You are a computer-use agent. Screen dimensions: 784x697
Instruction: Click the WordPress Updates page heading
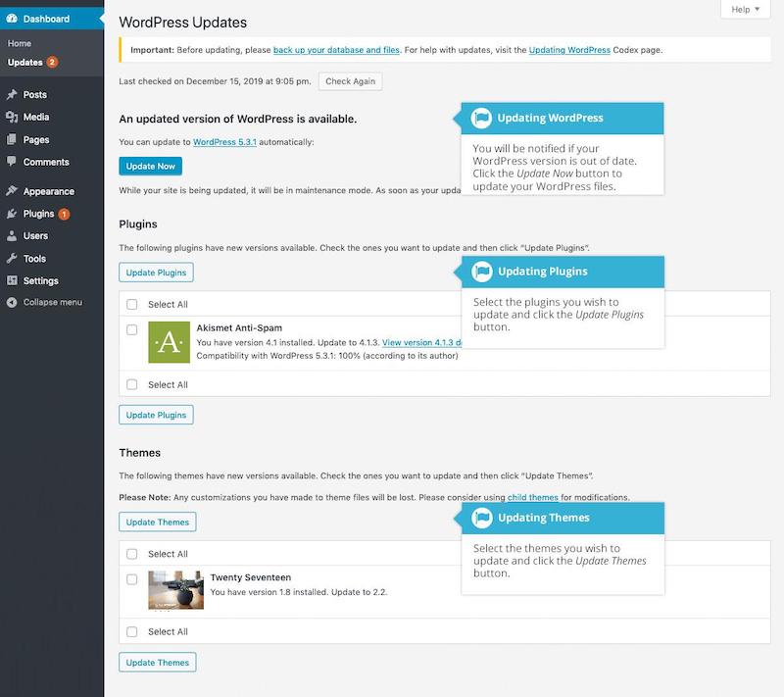(183, 23)
